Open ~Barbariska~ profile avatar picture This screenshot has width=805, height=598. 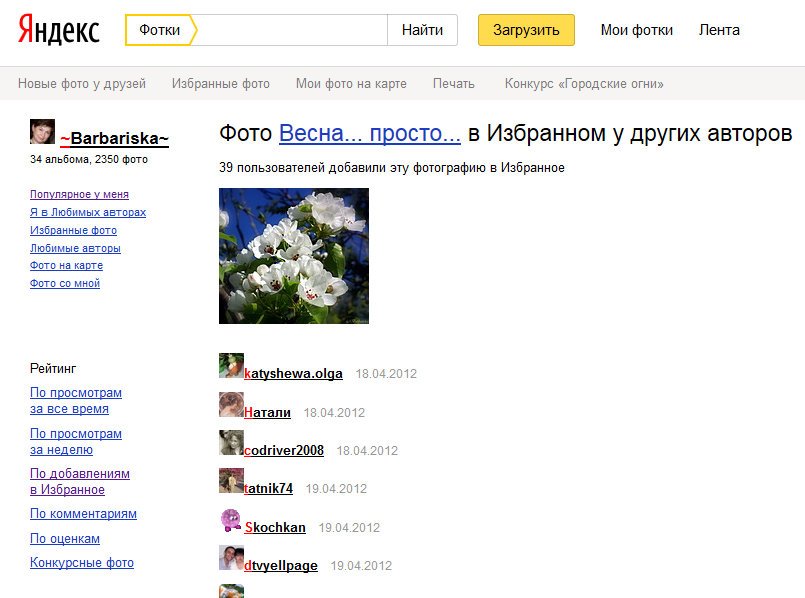[42, 131]
